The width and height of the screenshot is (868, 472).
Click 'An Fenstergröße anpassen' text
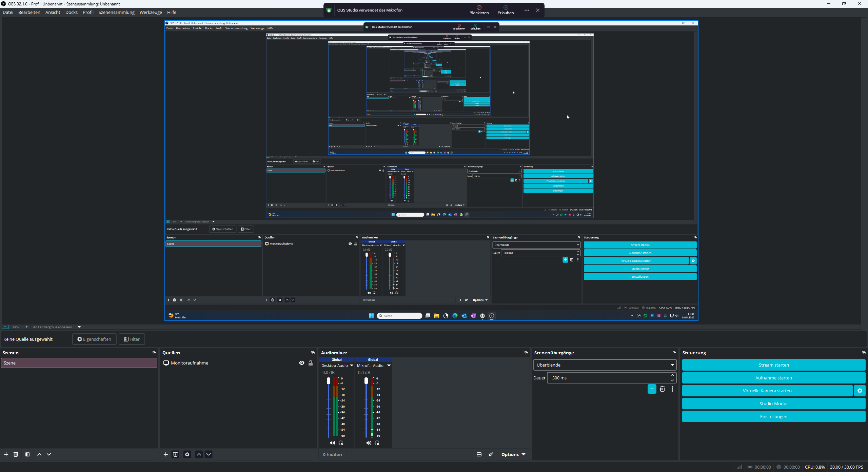[53, 327]
